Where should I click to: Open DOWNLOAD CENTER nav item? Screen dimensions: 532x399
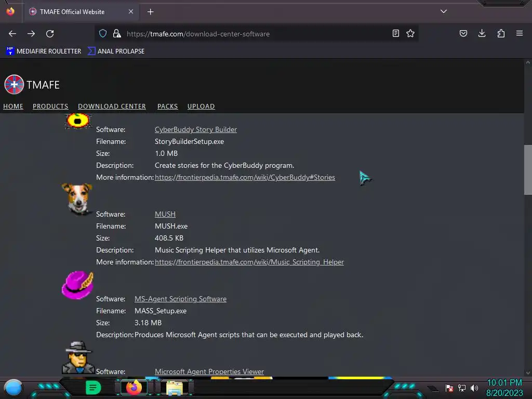(x=112, y=106)
